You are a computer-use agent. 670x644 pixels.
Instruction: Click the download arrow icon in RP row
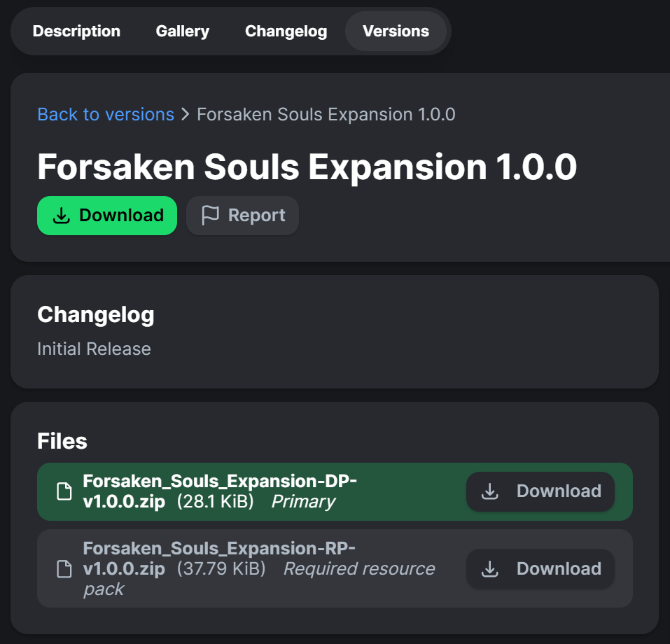pos(490,569)
